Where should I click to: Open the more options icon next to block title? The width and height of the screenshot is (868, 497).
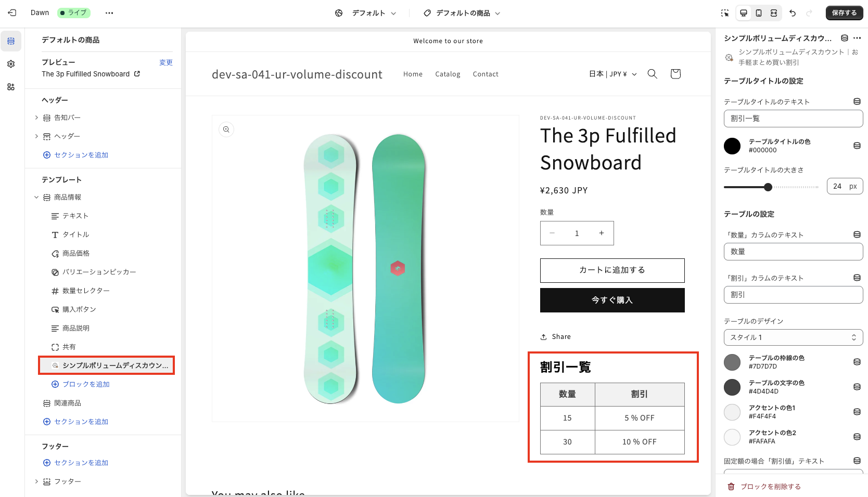[858, 38]
